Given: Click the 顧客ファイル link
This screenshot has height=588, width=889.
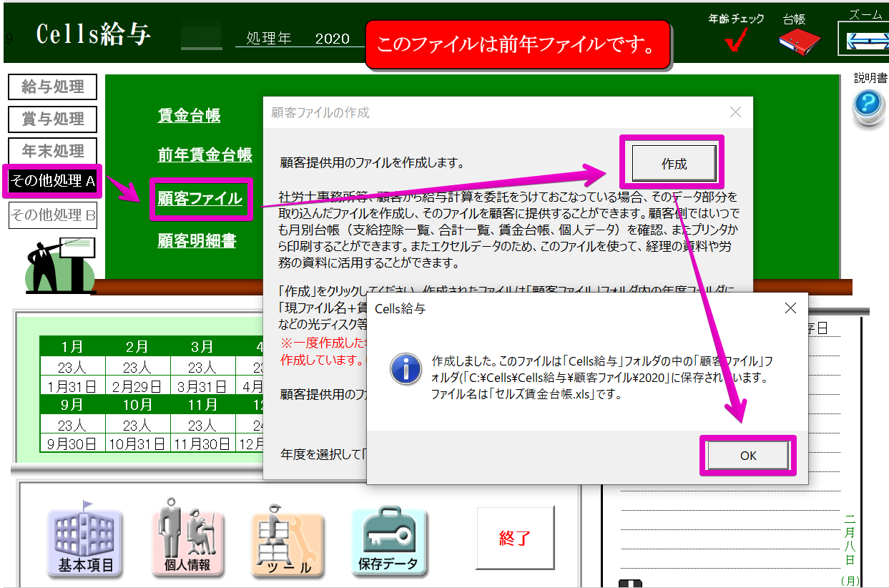Looking at the screenshot, I should (200, 199).
